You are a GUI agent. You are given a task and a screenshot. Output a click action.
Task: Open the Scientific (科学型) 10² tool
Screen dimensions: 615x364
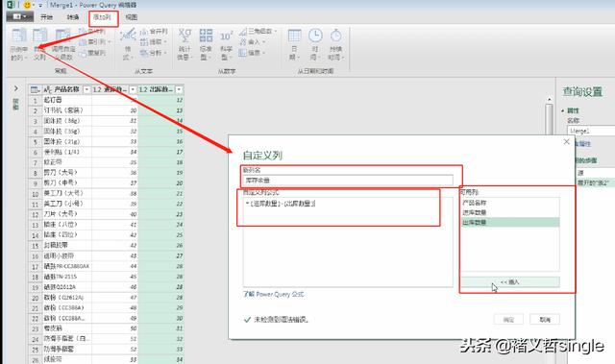[226, 44]
